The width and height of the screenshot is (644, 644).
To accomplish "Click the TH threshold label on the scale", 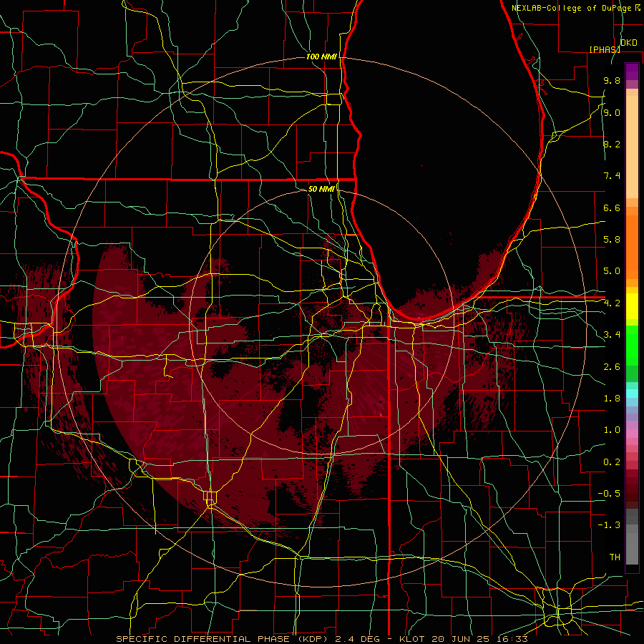I will (x=615, y=557).
